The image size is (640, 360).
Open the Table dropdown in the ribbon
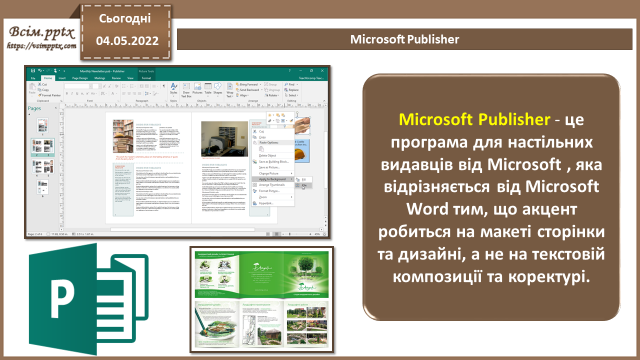coord(208,90)
